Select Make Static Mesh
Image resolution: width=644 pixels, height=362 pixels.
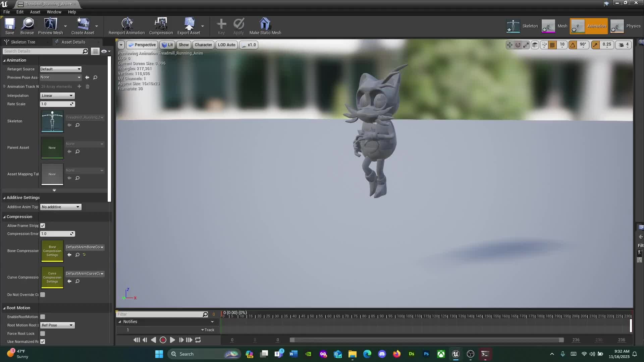[x=265, y=26]
